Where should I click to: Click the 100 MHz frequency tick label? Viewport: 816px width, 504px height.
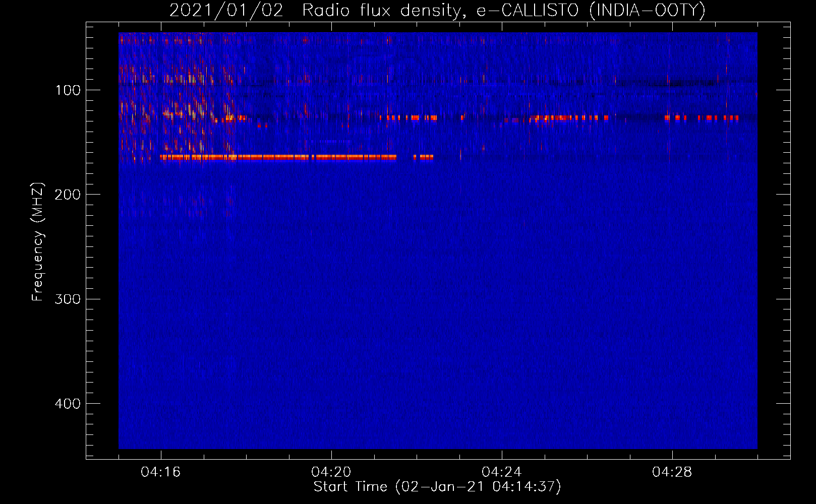pyautogui.click(x=68, y=90)
